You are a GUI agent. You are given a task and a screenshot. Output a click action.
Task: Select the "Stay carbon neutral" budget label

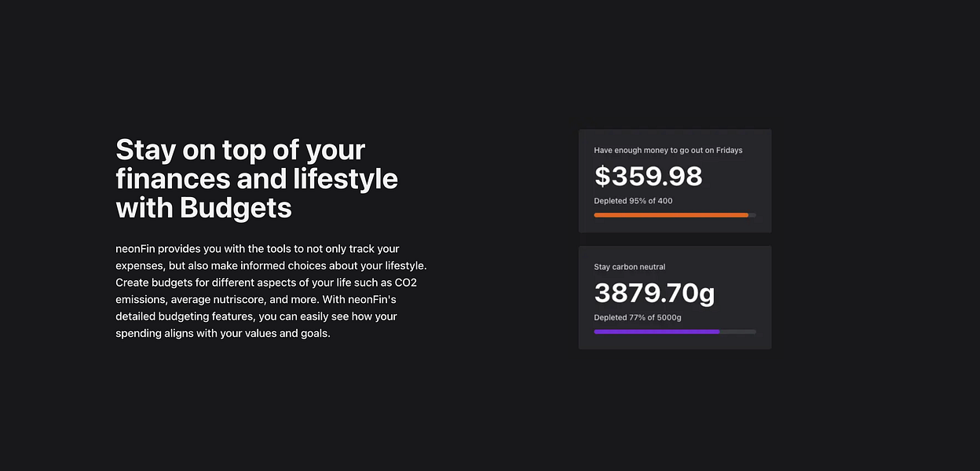[x=630, y=267]
